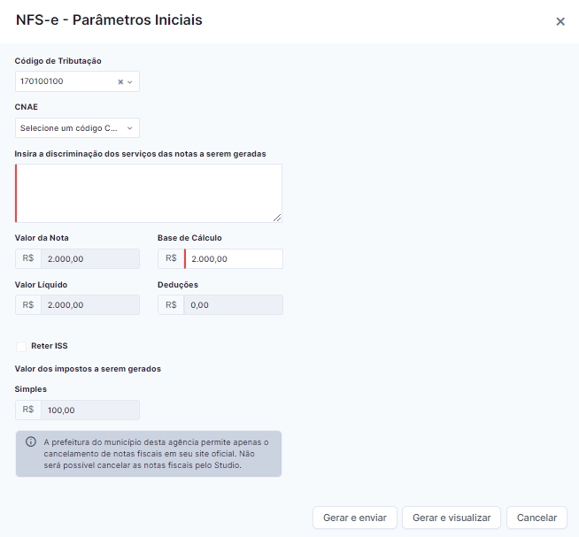Open the CNAE code dropdown
This screenshot has height=537, width=579.
click(78, 128)
